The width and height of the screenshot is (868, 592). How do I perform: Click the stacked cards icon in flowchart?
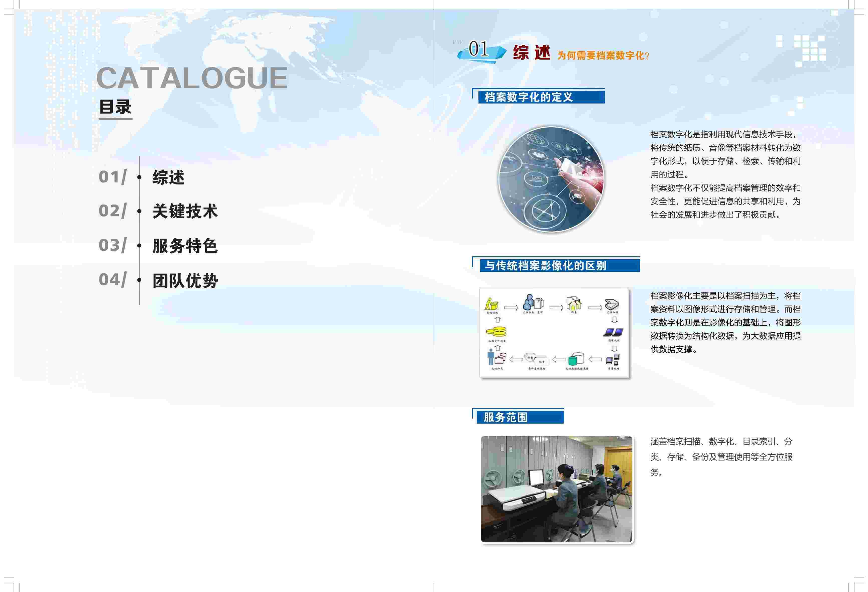click(x=536, y=359)
